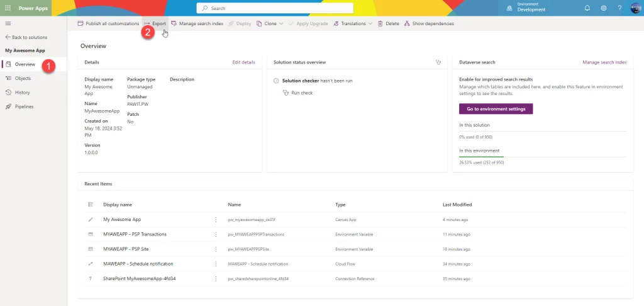Click the 26.53% used (252 of 950) text

coord(481,163)
